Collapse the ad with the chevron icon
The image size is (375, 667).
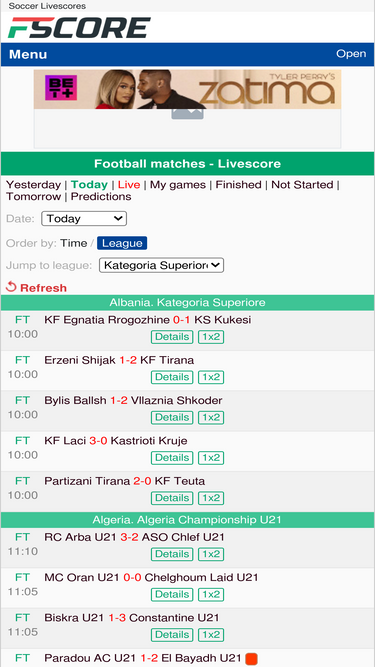(x=188, y=114)
